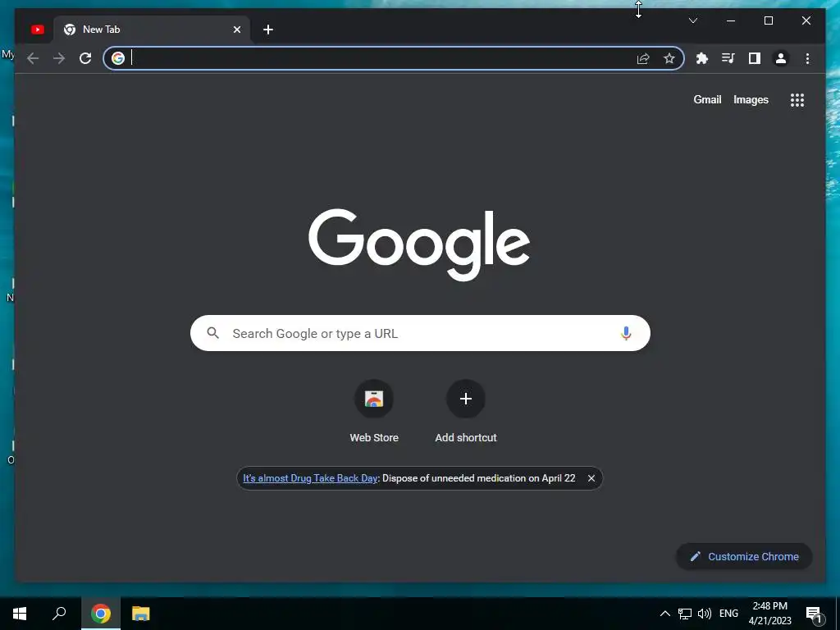
Task: Click the Google icon in address bar
Action: (118, 58)
